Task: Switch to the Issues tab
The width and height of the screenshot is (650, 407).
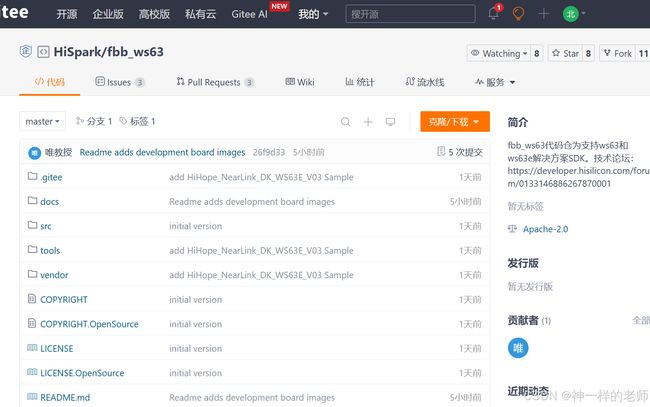Action: [x=119, y=82]
